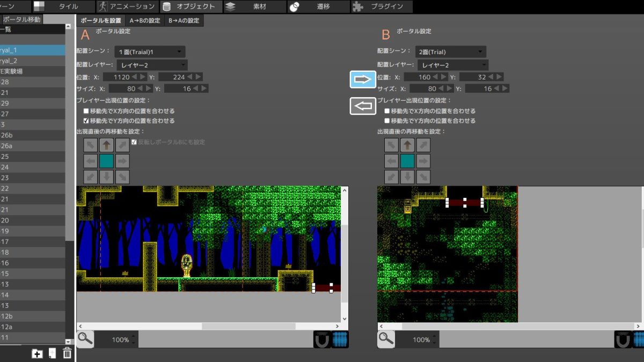
Task: Toggle the blue grid icon in portal A view
Action: click(340, 339)
